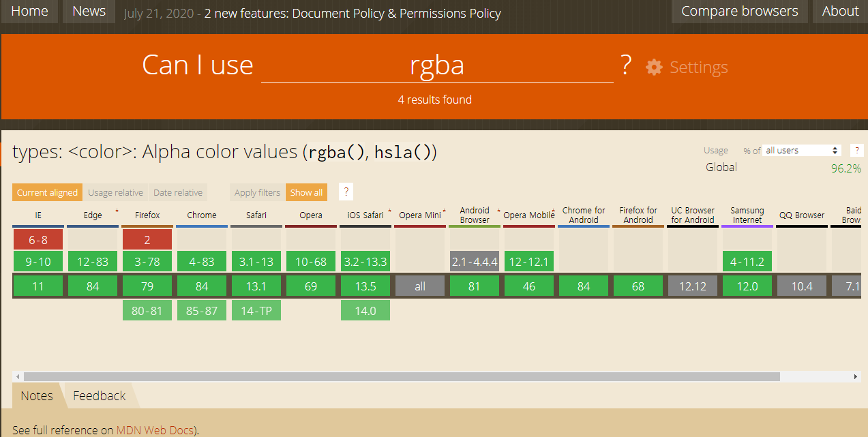Click the IE 11 current version cell
This screenshot has width=868, height=437.
38,286
